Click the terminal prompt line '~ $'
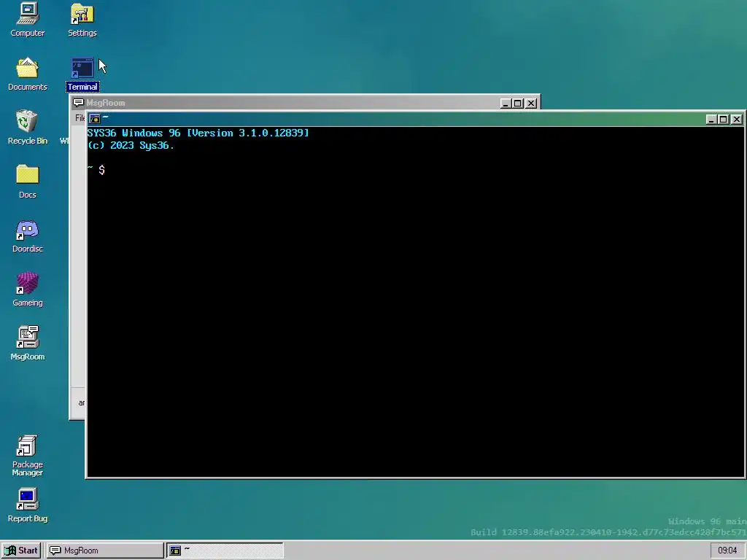Viewport: 747px width, 560px height. pyautogui.click(x=96, y=169)
